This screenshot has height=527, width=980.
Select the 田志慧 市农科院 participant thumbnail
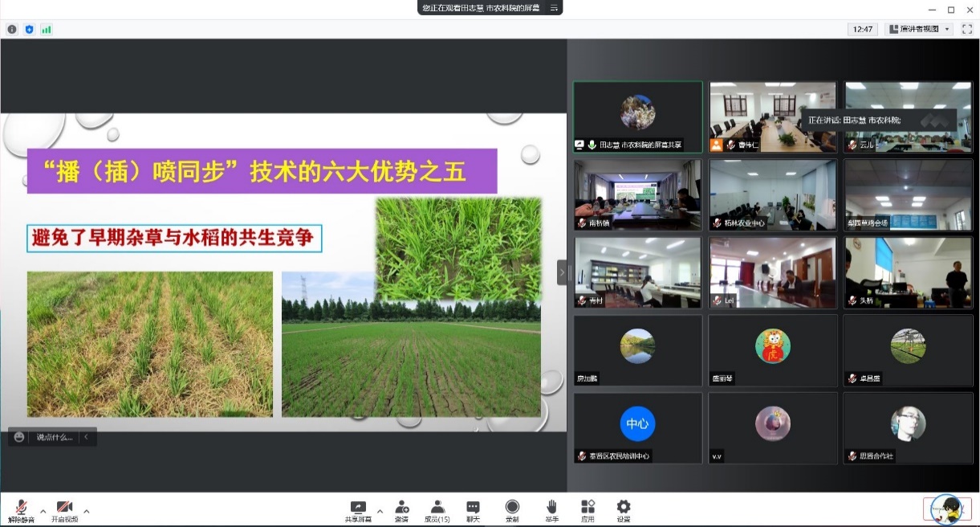[x=638, y=116]
